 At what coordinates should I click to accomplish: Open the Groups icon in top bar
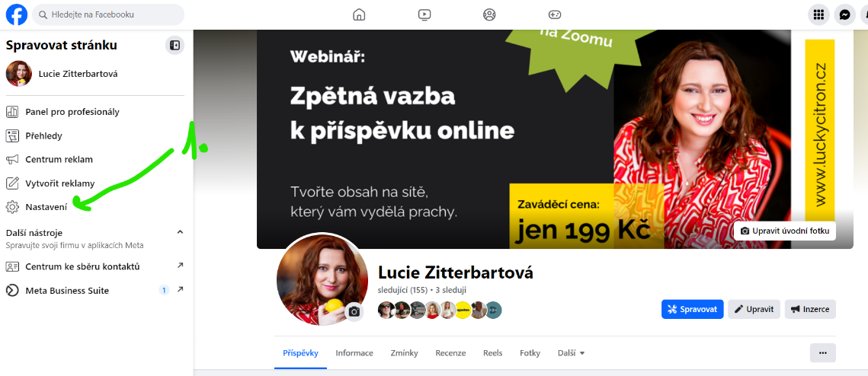pyautogui.click(x=489, y=15)
